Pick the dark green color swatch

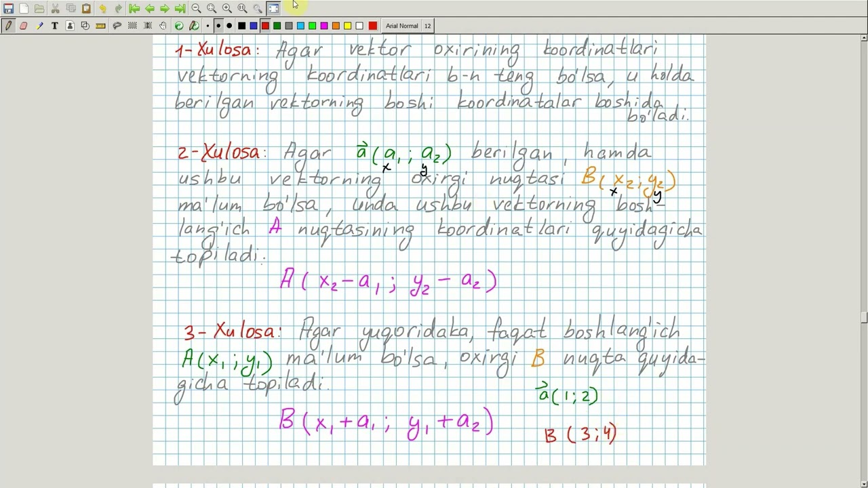click(277, 26)
